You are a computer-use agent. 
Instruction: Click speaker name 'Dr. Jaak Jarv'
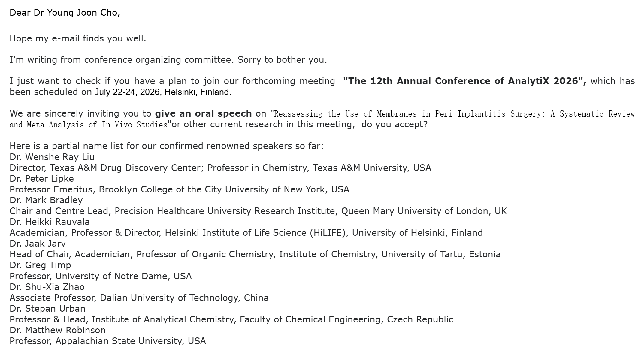click(38, 243)
